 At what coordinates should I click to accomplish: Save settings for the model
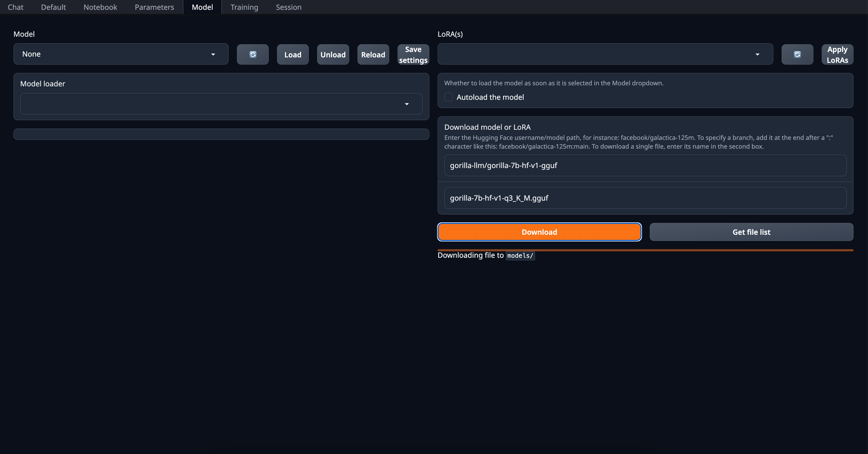(413, 54)
